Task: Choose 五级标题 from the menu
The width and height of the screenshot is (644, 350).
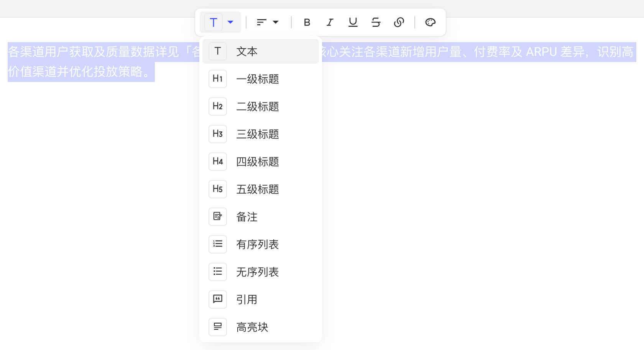Action: tap(261, 189)
